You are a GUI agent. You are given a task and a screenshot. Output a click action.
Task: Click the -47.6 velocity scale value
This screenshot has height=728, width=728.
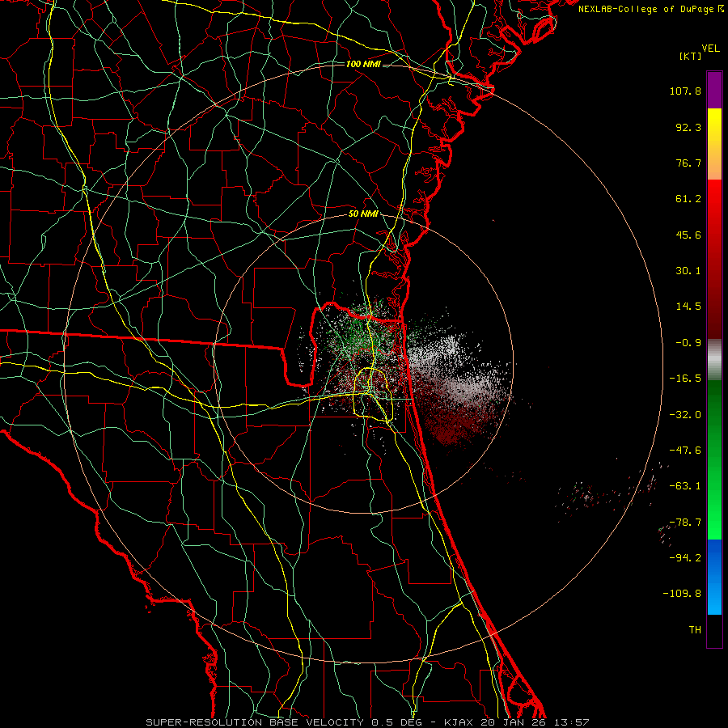(685, 451)
